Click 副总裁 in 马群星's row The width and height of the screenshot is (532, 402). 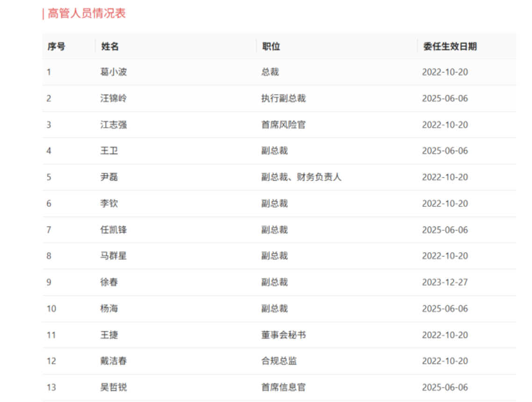pos(274,256)
